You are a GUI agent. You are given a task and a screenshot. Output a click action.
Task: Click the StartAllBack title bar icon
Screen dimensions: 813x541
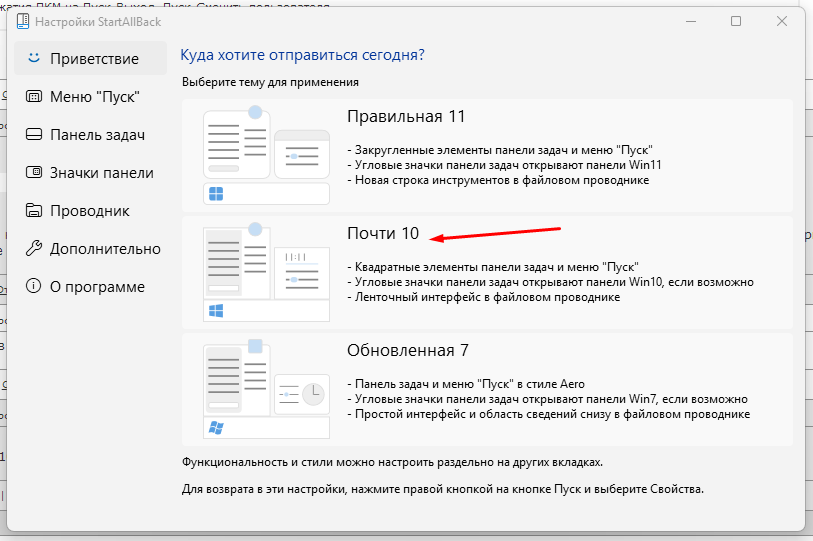coord(23,21)
